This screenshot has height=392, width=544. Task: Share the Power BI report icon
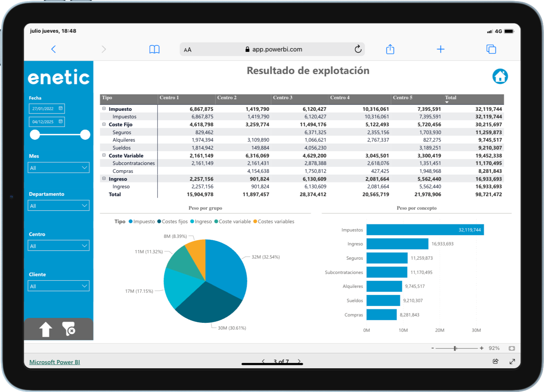coord(496,361)
